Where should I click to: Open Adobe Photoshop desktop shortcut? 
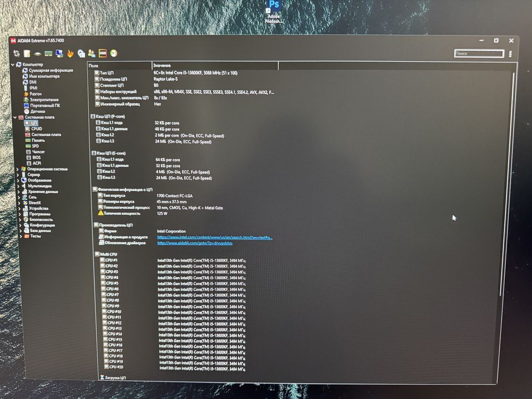(273, 12)
